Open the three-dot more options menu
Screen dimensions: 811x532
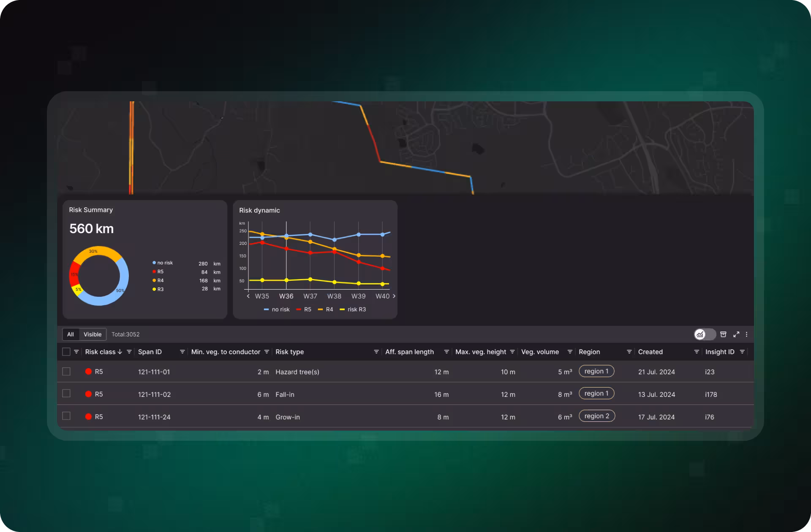pyautogui.click(x=747, y=334)
